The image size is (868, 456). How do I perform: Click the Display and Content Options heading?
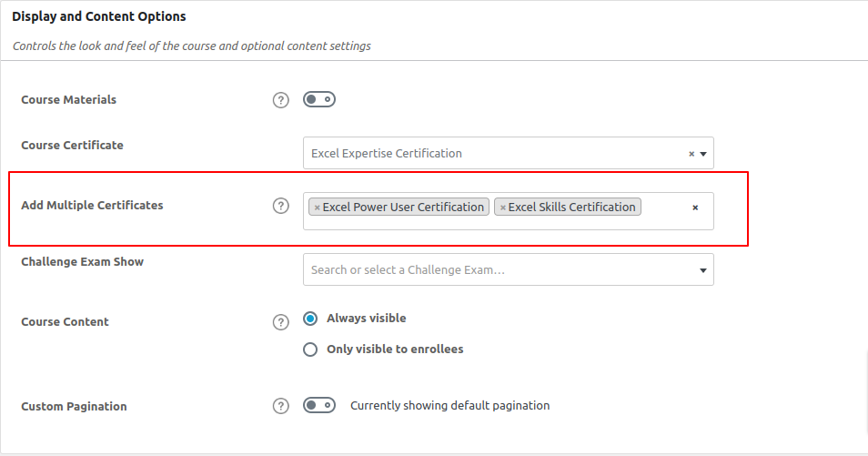tap(99, 16)
